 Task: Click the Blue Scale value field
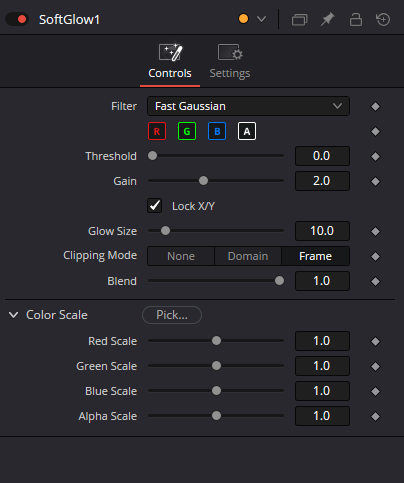tap(322, 391)
